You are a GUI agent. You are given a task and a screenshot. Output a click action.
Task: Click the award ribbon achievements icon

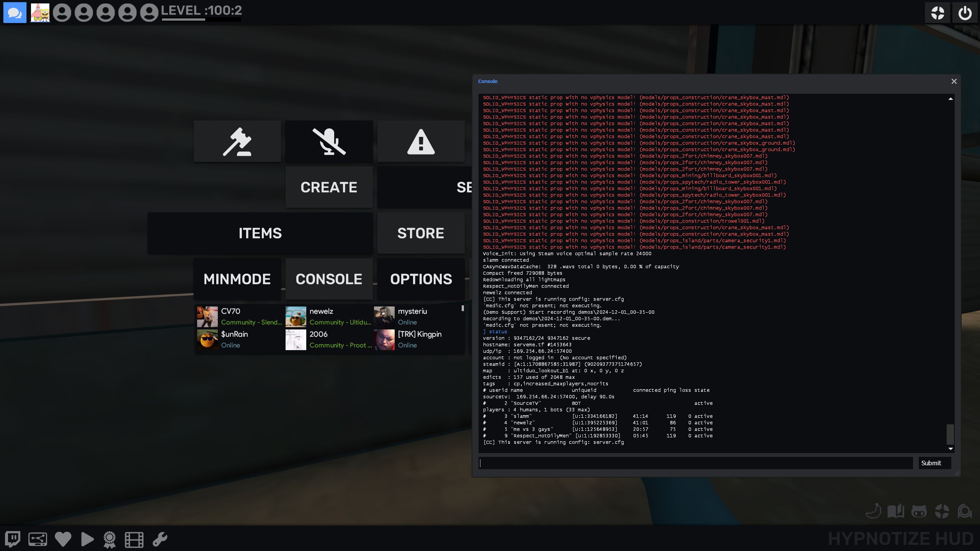click(109, 540)
